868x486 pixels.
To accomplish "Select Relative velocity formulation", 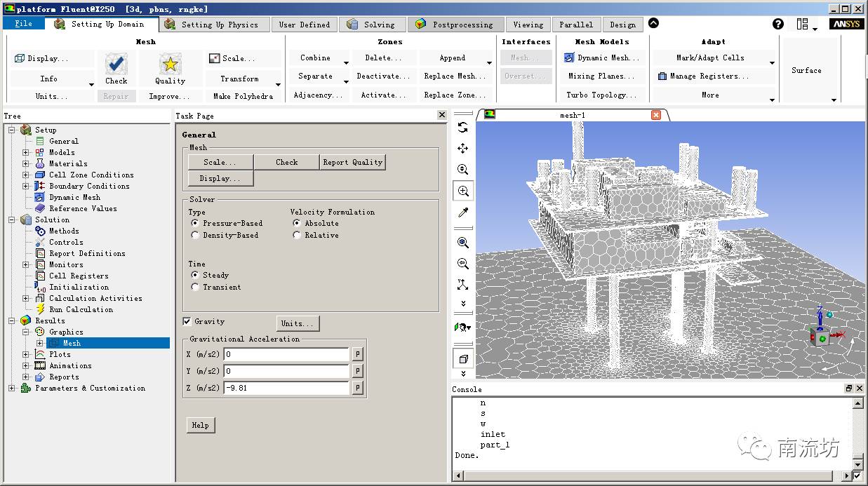I will click(x=297, y=235).
